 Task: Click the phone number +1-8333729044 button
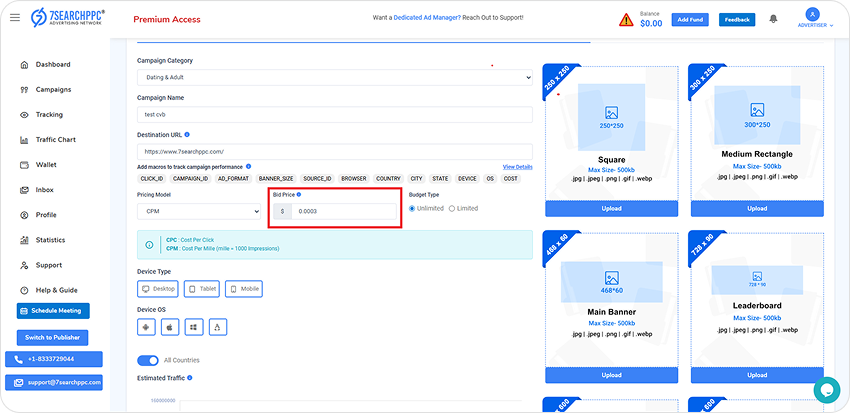tap(54, 359)
